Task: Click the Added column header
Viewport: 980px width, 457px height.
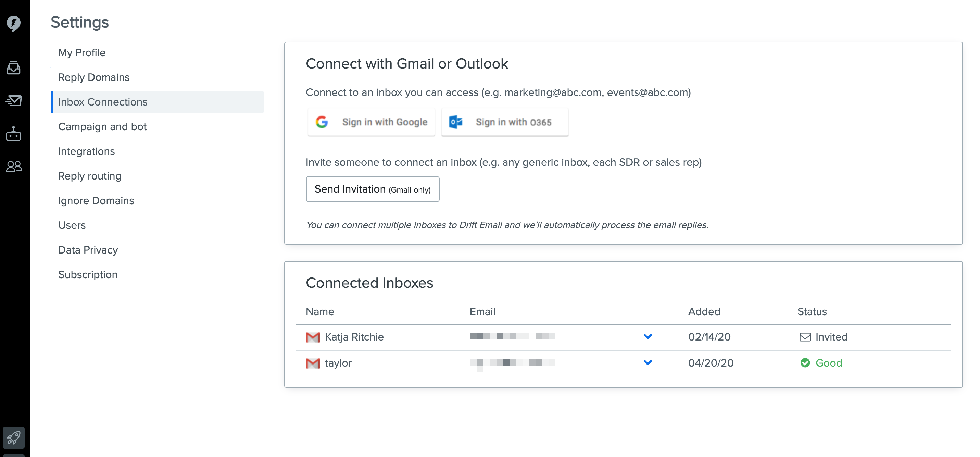Action: click(704, 312)
